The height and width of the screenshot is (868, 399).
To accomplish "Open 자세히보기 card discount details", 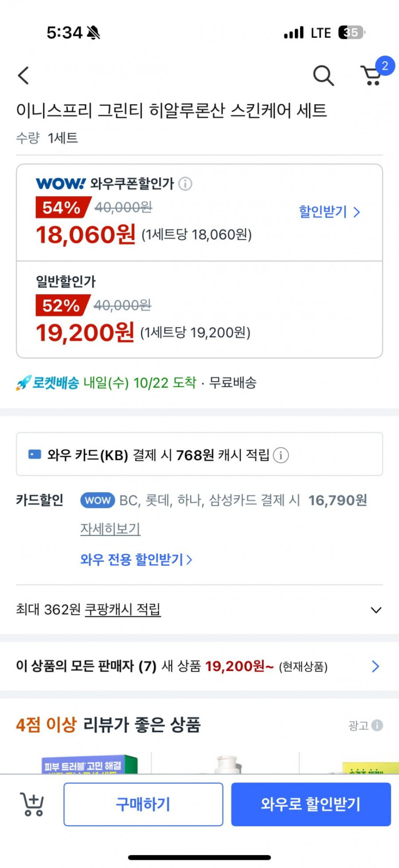I will pyautogui.click(x=110, y=529).
